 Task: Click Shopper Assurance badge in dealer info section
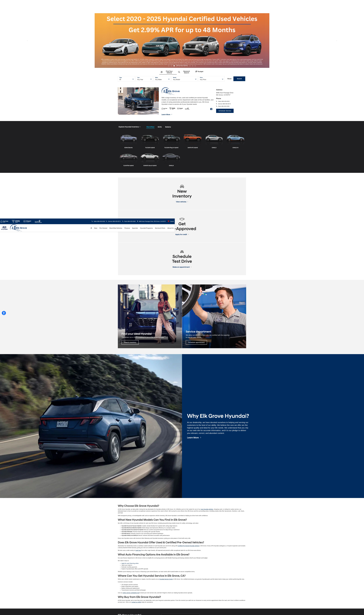tap(180, 108)
